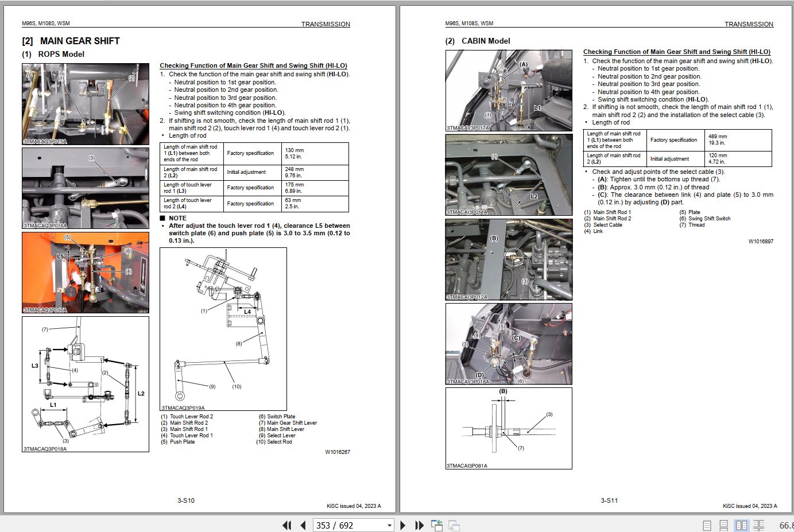Go to the previous page
The height and width of the screenshot is (532, 794).
pyautogui.click(x=303, y=525)
